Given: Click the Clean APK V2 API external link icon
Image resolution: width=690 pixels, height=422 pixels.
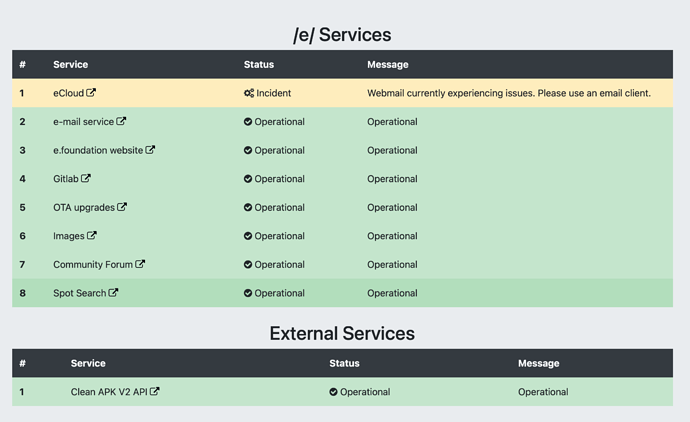Looking at the screenshot, I should pos(154,391).
